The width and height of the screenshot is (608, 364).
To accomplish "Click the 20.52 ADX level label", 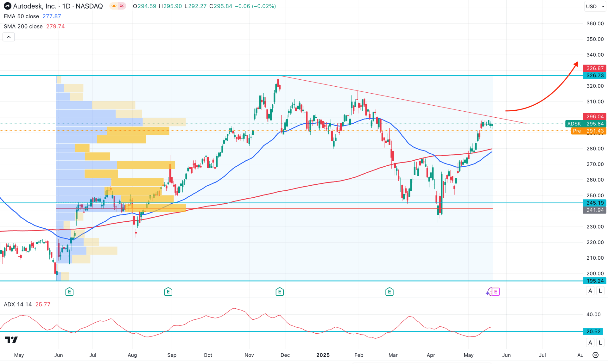I will (593, 331).
